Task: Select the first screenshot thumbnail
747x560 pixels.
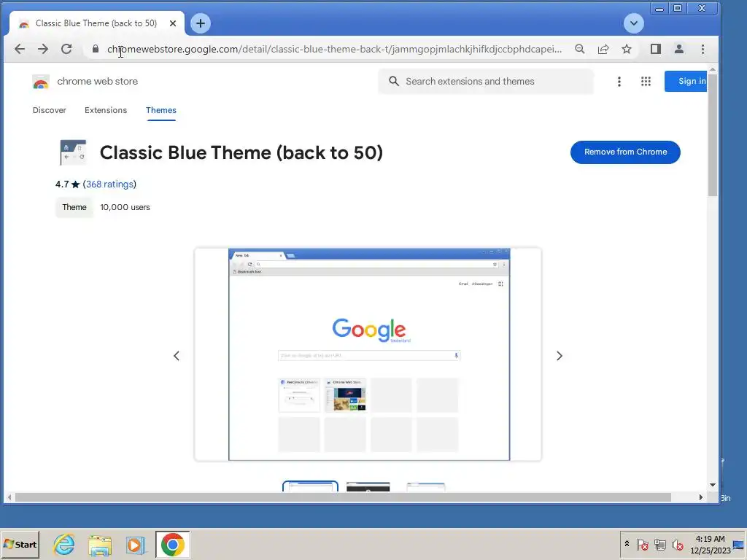Action: tap(310, 486)
